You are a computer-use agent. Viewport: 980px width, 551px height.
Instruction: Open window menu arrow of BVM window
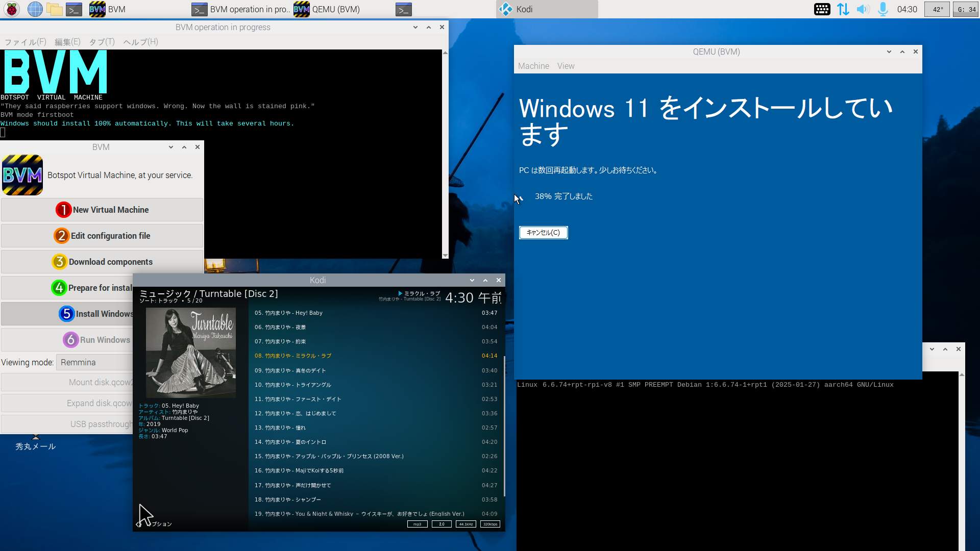coord(170,147)
